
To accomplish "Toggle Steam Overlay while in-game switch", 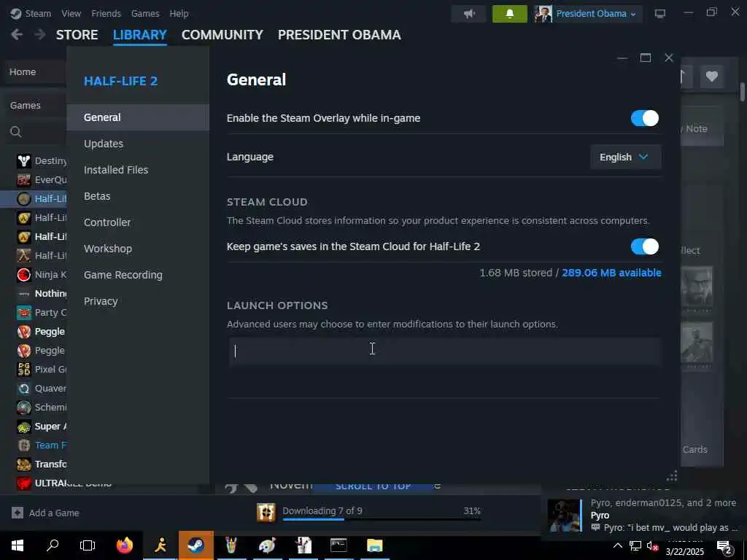I will point(645,118).
